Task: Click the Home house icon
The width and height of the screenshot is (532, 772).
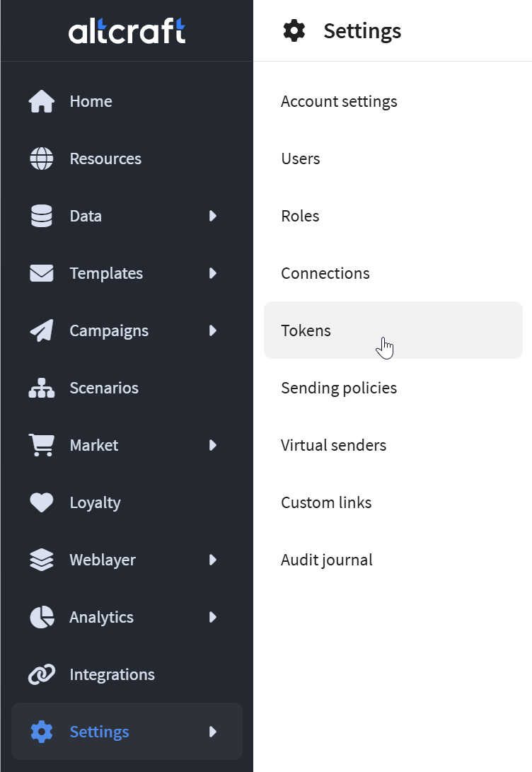Action: click(x=41, y=101)
